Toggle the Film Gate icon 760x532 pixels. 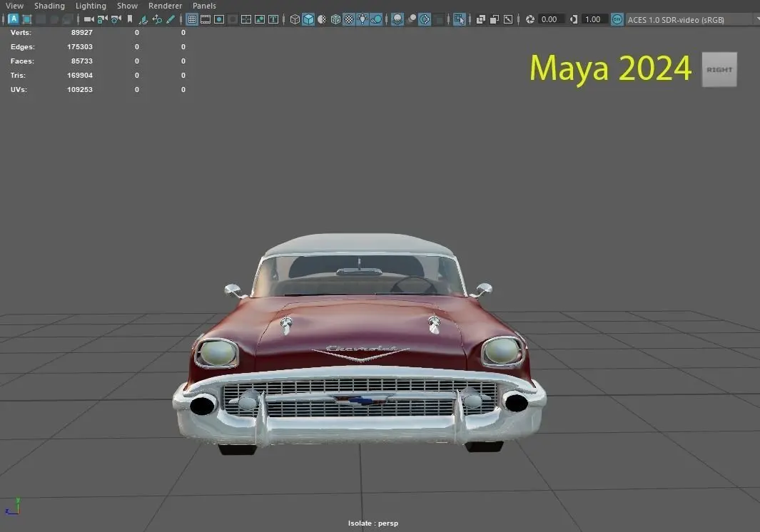206,19
